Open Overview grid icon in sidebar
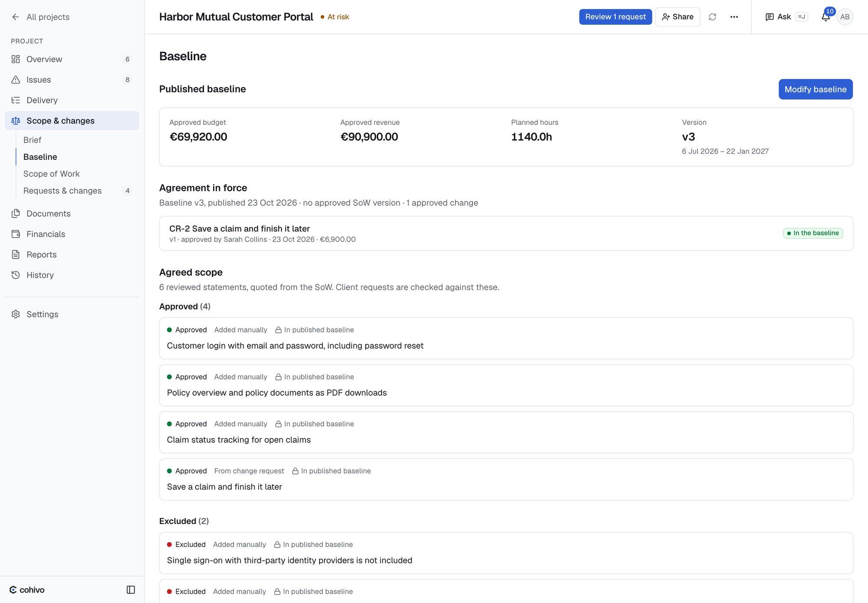This screenshot has width=868, height=603. (16, 59)
